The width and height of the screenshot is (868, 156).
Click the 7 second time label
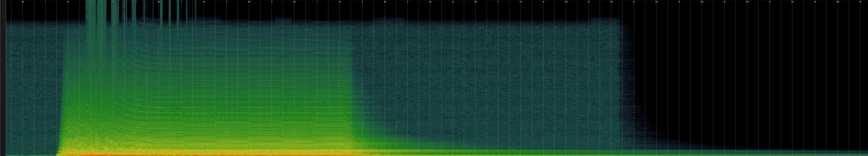click(317, 2)
